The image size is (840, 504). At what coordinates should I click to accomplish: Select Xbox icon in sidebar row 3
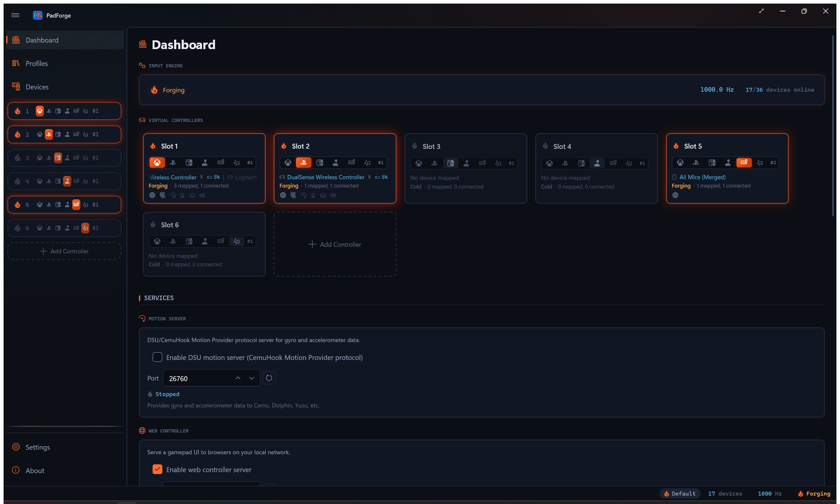[40, 158]
